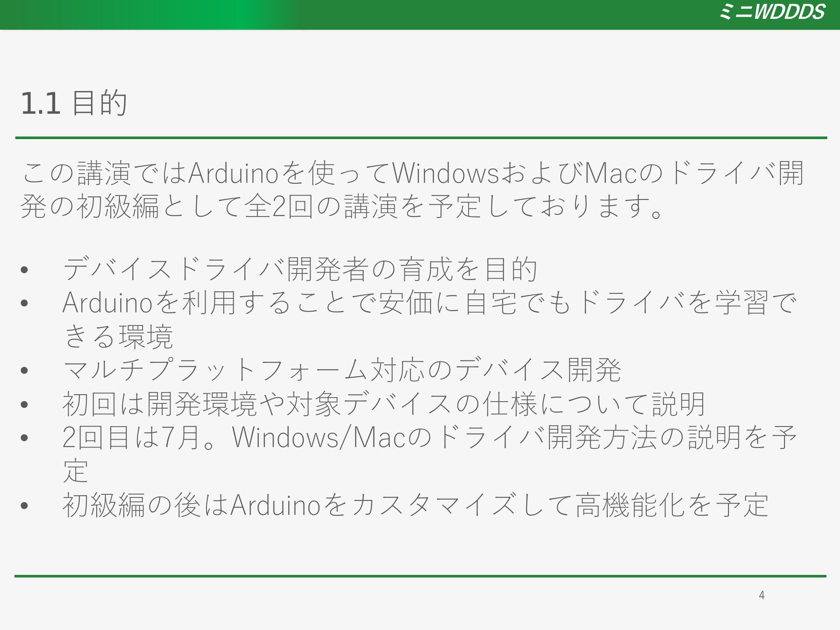The height and width of the screenshot is (630, 840).
Task: Click the green line under the title
Action: pyautogui.click(x=421, y=138)
